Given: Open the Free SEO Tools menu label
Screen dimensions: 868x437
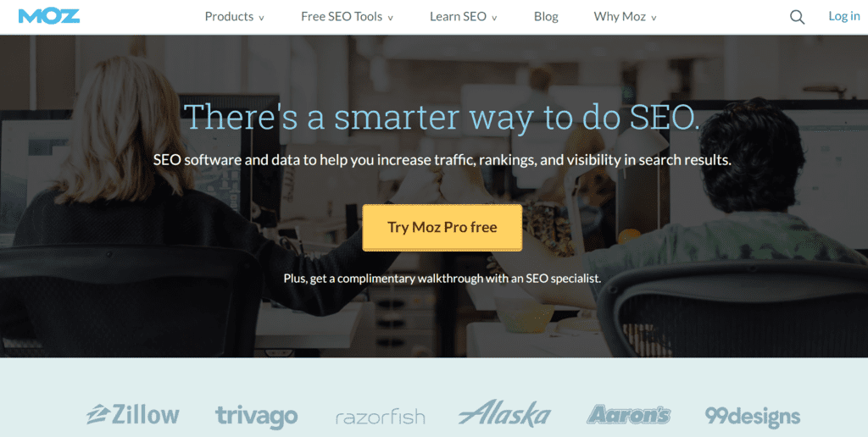Looking at the screenshot, I should (342, 17).
